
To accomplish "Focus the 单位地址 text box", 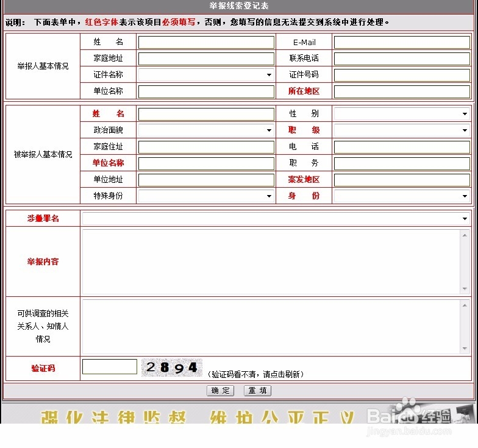I will (206, 180).
